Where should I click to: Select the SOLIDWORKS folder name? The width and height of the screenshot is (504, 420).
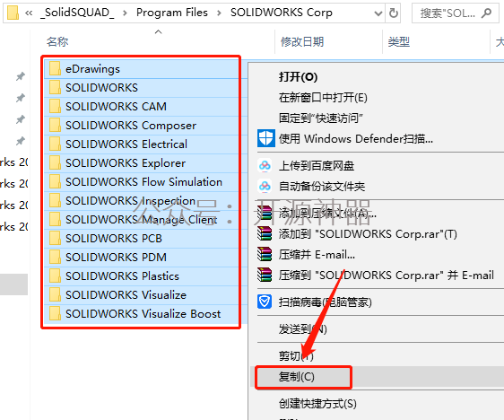[x=101, y=87]
